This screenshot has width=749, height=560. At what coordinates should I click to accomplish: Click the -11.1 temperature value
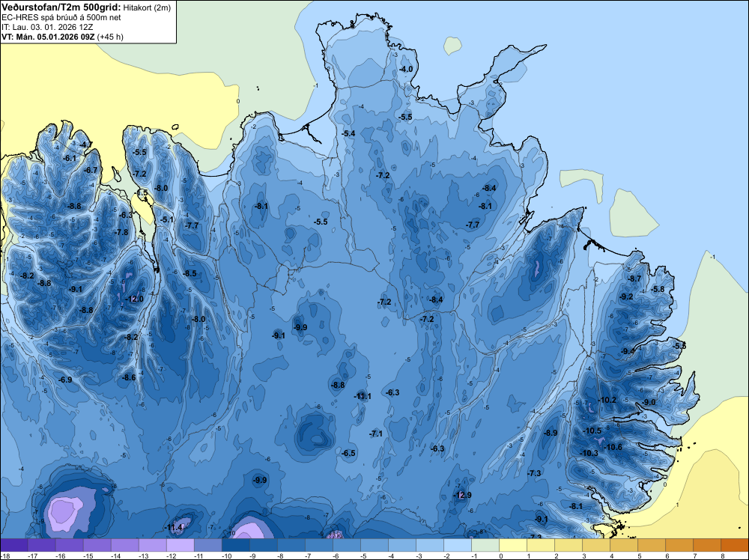[363, 396]
